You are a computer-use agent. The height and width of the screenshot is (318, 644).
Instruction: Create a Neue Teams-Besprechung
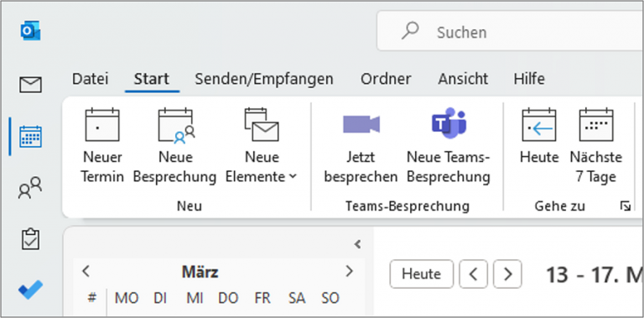click(x=449, y=146)
